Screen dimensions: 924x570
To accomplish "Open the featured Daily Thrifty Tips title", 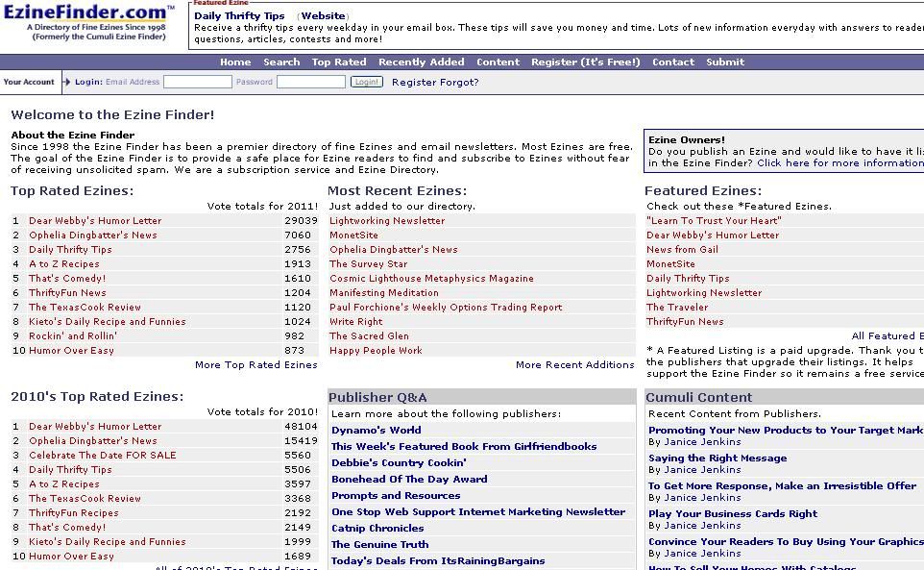I will pos(239,16).
